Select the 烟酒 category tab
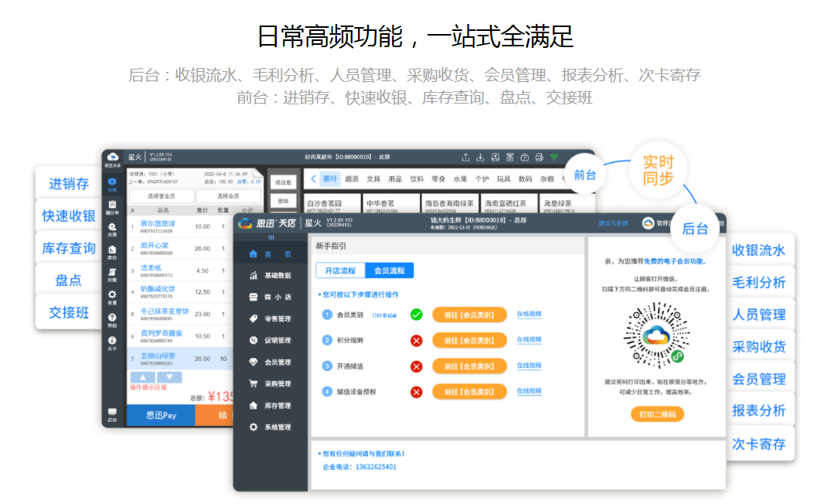Viewport: 814px width, 504px height. point(353,179)
